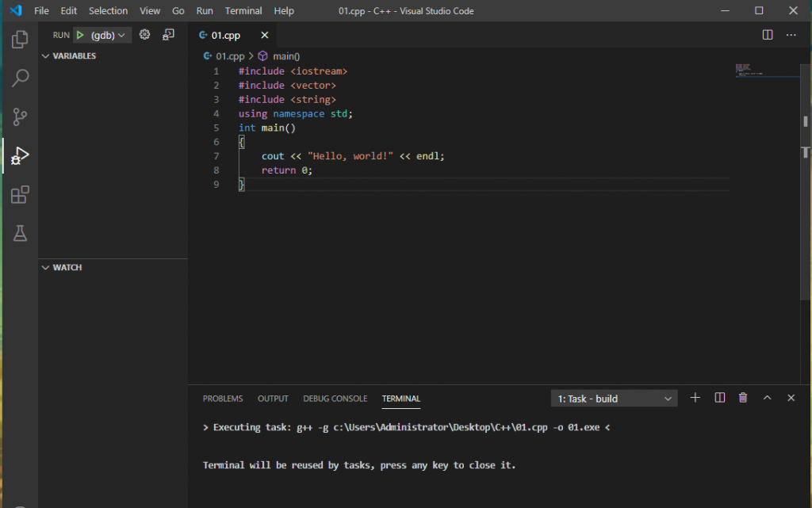
Task: Switch to the OUTPUT panel tab
Action: click(x=273, y=399)
